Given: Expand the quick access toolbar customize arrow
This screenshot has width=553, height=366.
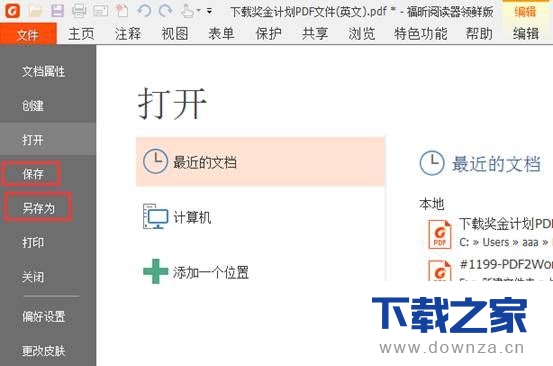Looking at the screenshot, I should click(x=209, y=11).
